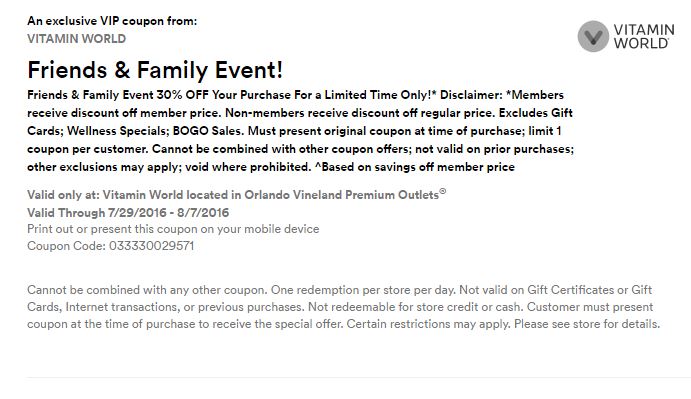Click 'Print out or present this coupon' line
691x399 pixels.
[x=173, y=229]
